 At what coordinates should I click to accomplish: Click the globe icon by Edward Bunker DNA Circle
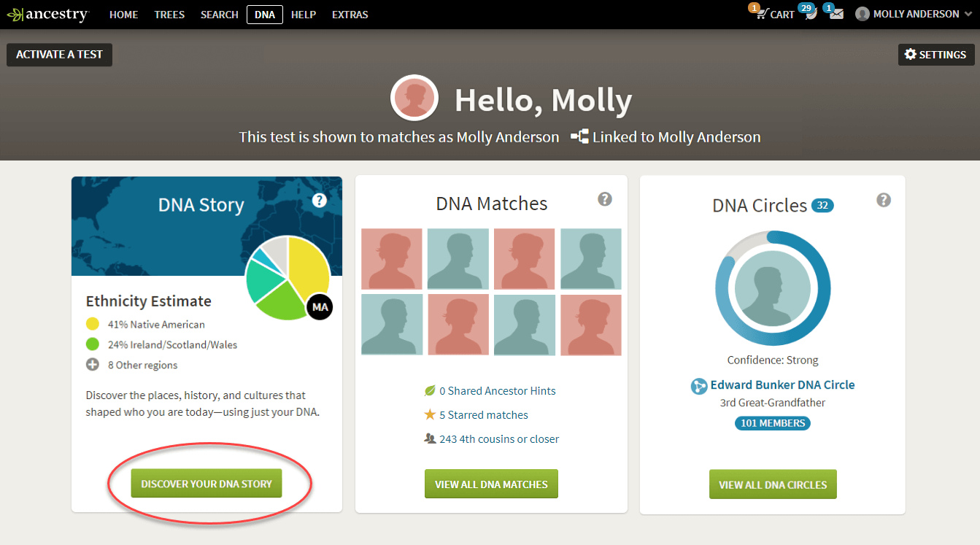point(698,384)
